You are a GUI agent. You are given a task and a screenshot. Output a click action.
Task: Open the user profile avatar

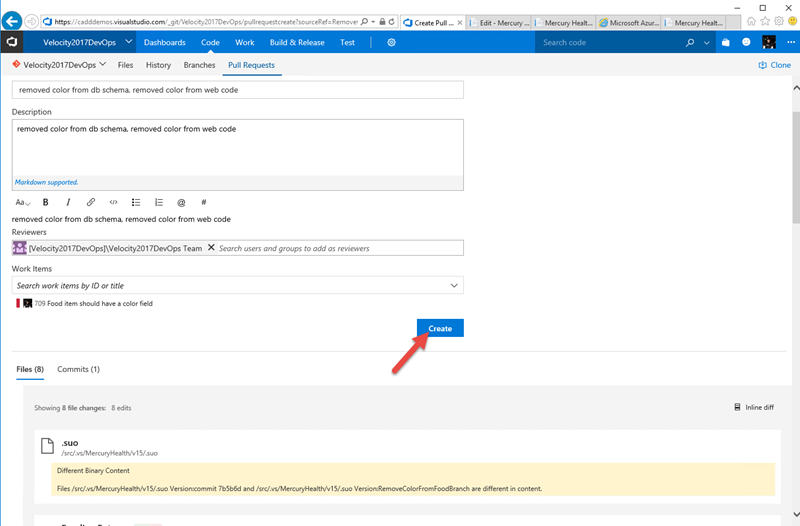coord(768,42)
